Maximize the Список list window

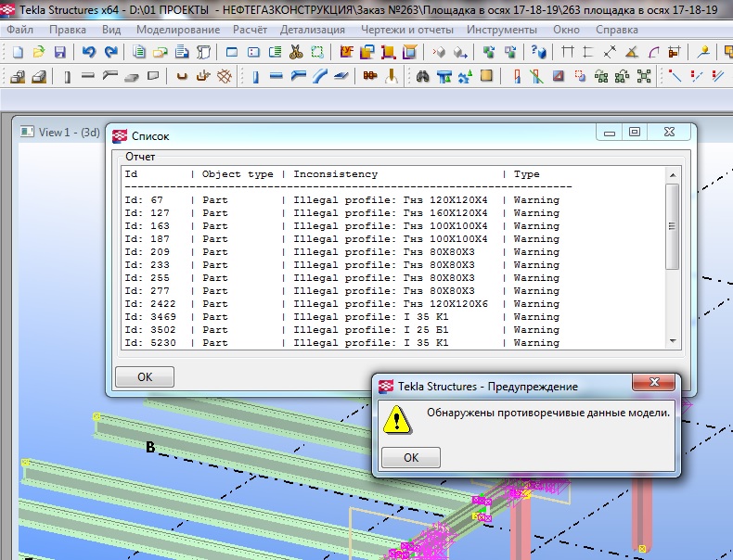(x=635, y=134)
